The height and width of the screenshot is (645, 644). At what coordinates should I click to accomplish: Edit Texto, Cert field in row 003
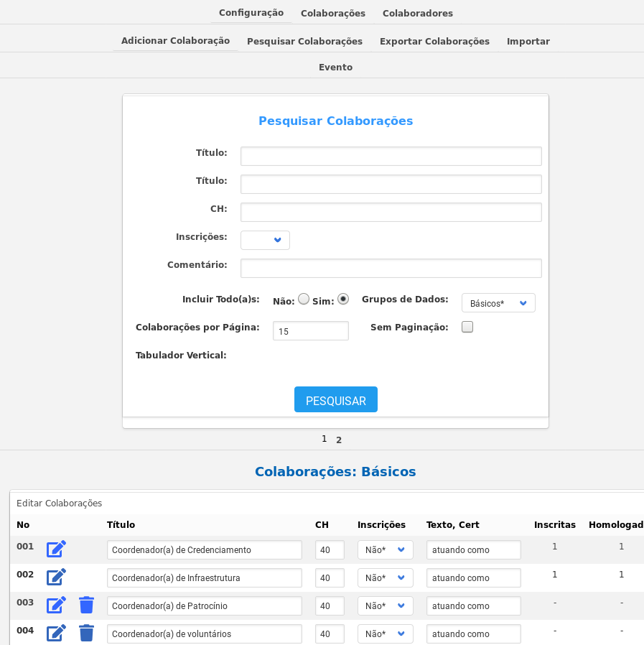tap(474, 606)
